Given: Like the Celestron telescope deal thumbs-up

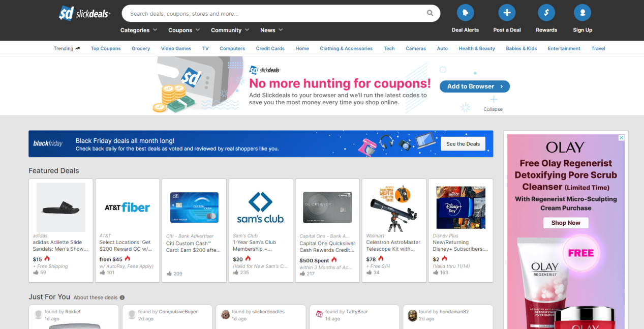Looking at the screenshot, I should [x=369, y=273].
